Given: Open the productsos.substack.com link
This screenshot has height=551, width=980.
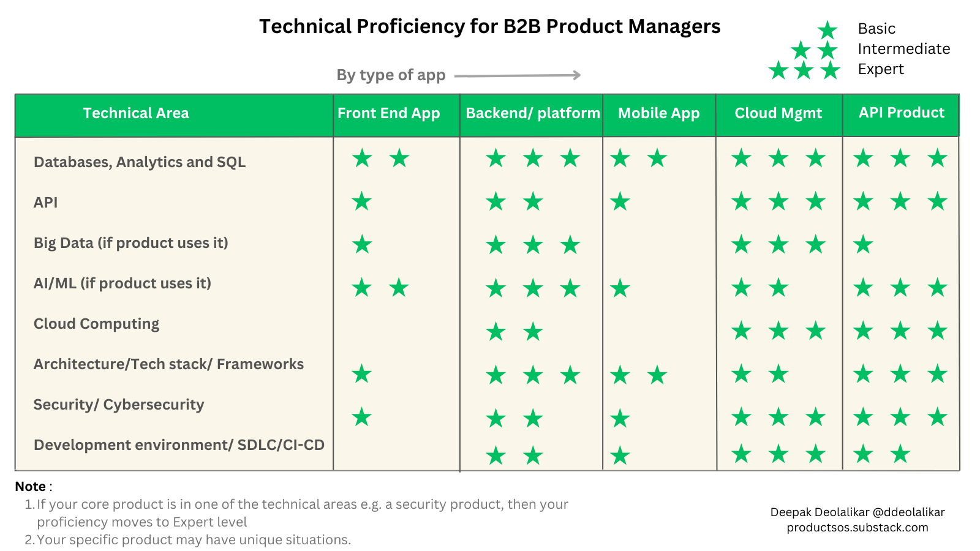Looking at the screenshot, I should click(857, 528).
